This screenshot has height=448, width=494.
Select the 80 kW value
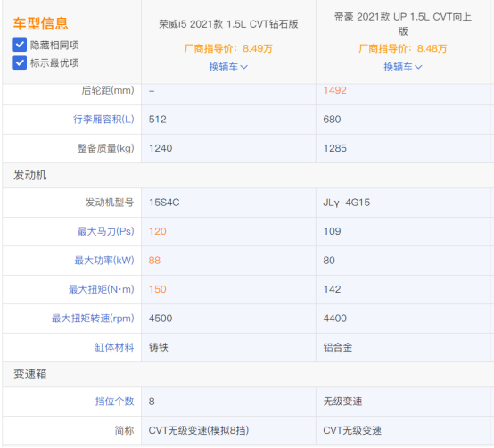[x=329, y=261]
